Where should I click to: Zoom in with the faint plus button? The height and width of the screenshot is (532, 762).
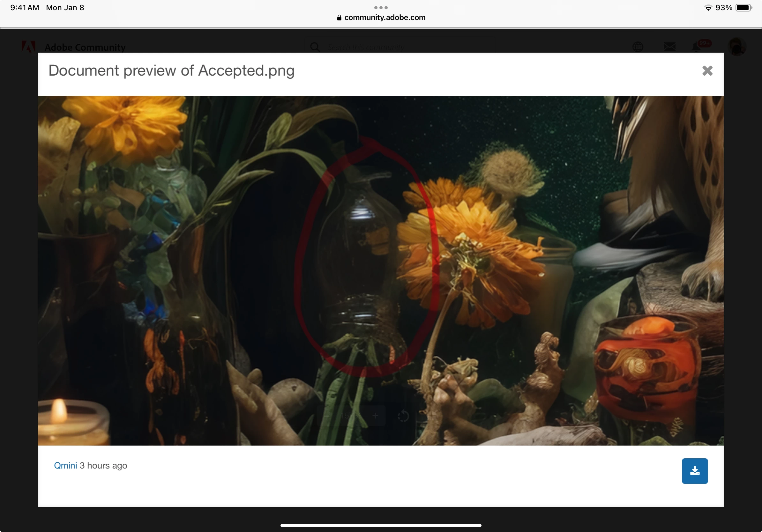click(375, 416)
